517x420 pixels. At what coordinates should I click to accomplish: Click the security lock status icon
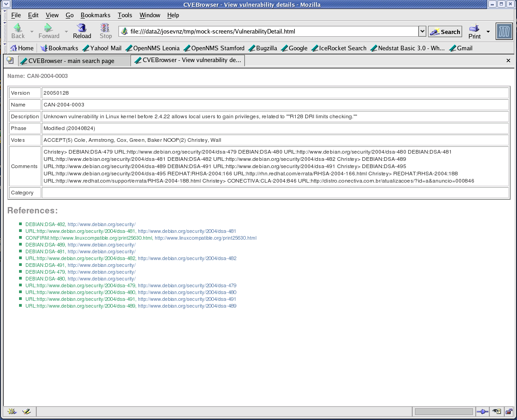(509, 411)
